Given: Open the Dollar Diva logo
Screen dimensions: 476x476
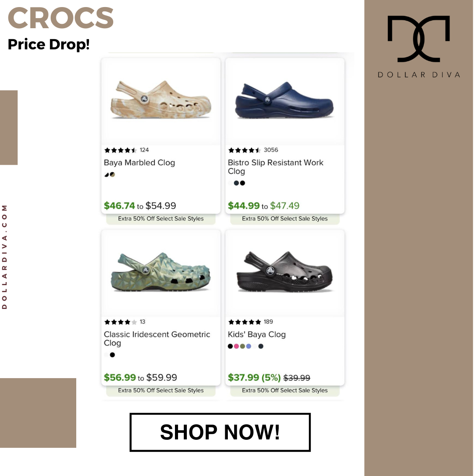Looking at the screenshot, I should coord(419,46).
